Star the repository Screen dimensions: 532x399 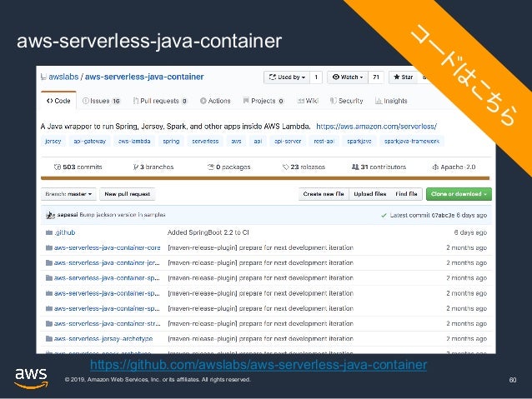pos(404,77)
